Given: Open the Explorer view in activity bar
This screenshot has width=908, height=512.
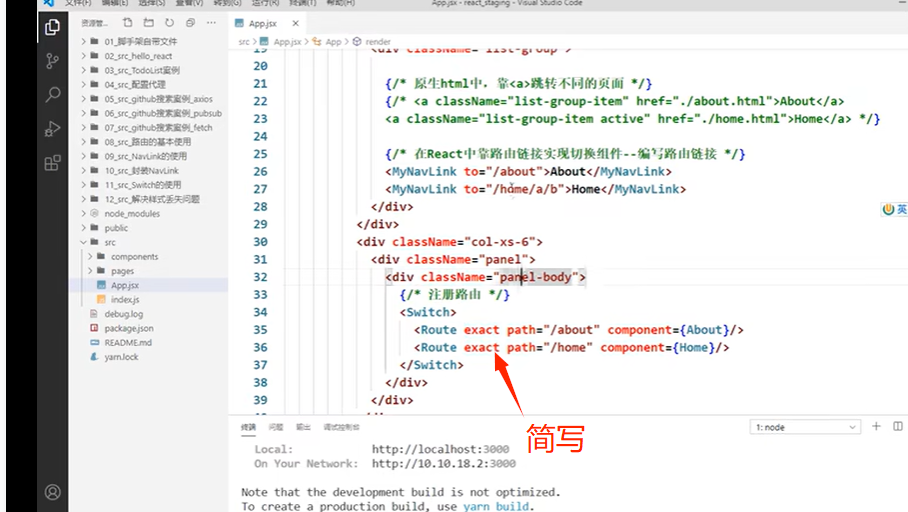Looking at the screenshot, I should coord(52,27).
